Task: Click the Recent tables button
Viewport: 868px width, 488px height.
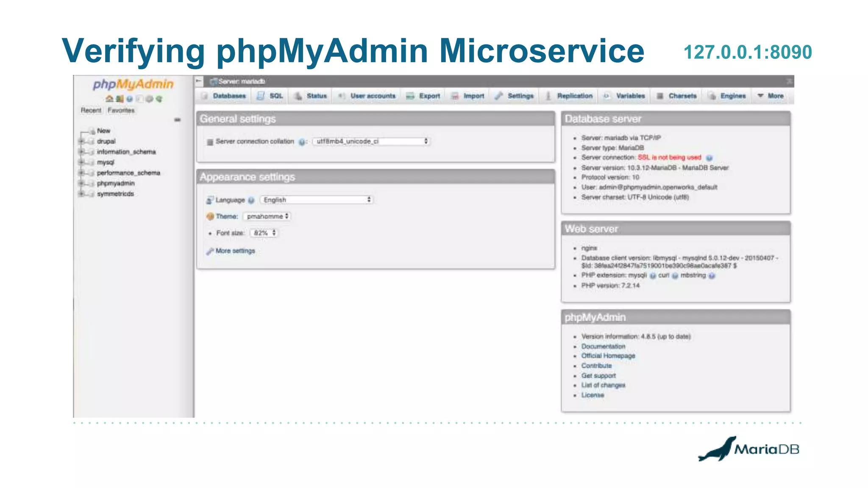Action: coord(91,110)
